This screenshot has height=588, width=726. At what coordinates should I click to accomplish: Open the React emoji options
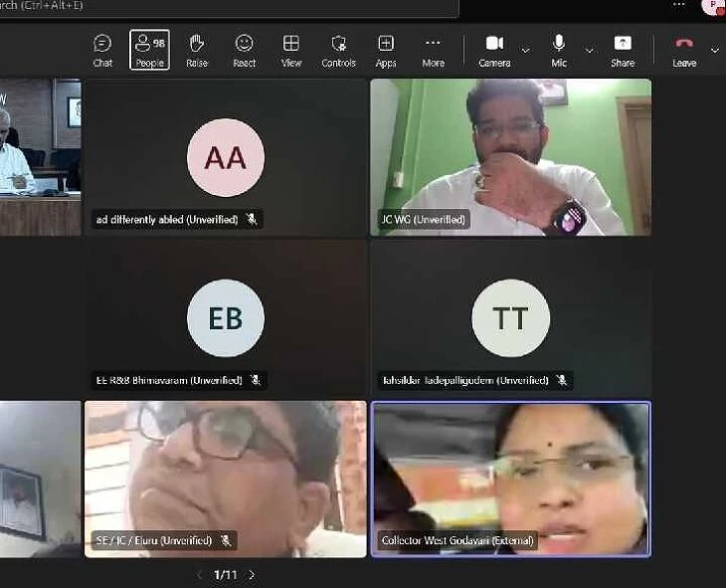pyautogui.click(x=244, y=50)
